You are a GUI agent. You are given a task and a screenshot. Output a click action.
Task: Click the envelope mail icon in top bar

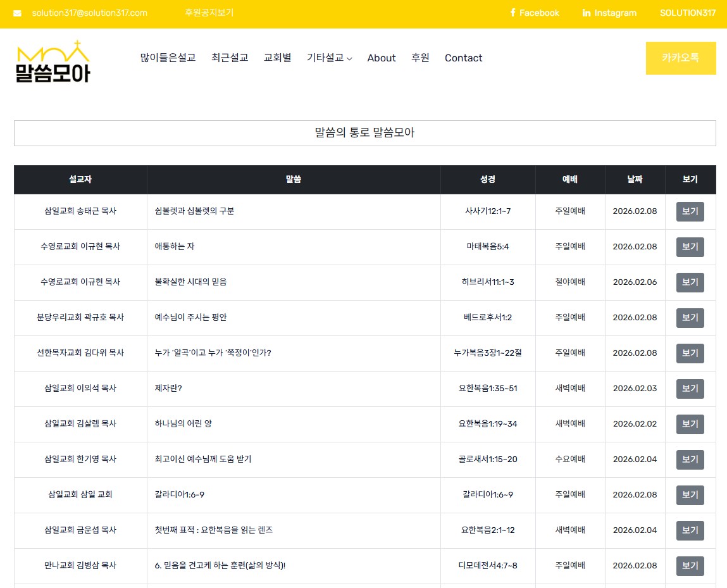[17, 13]
